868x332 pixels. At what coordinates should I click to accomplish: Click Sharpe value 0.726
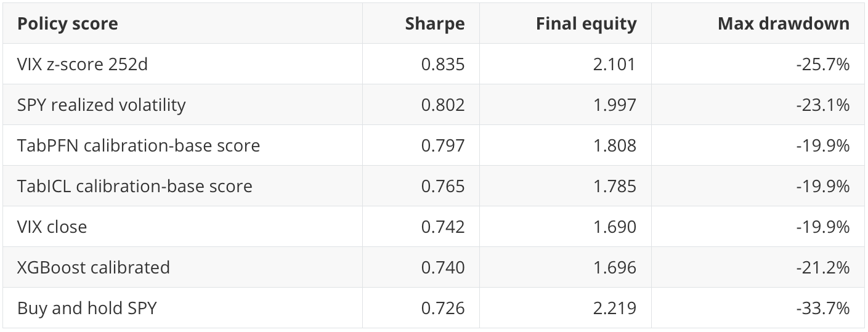(x=443, y=308)
